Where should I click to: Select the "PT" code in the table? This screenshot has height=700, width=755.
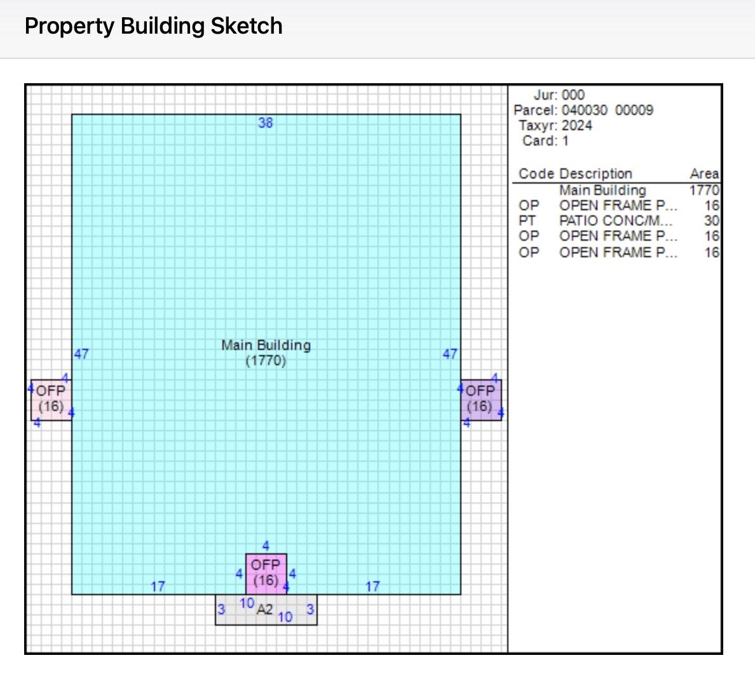coord(527,221)
